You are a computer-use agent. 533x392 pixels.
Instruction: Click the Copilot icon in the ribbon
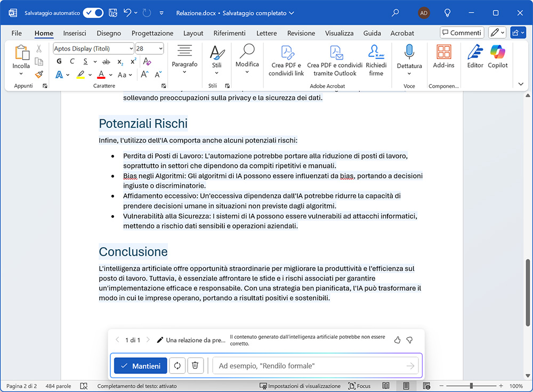(497, 57)
